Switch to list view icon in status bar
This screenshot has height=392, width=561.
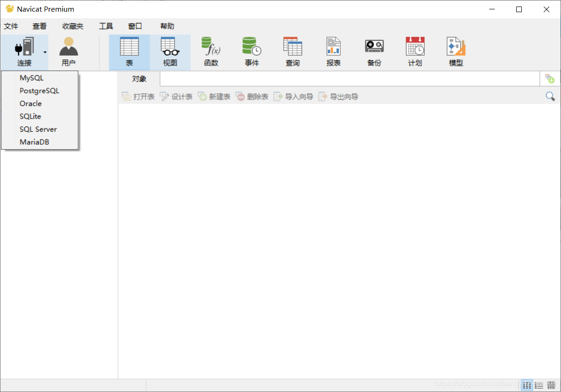pos(527,385)
